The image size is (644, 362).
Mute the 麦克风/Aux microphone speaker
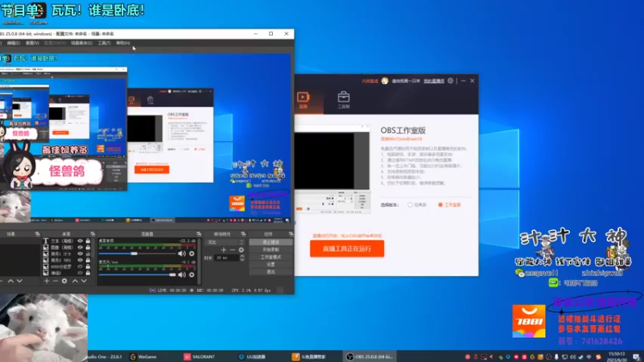(182, 274)
